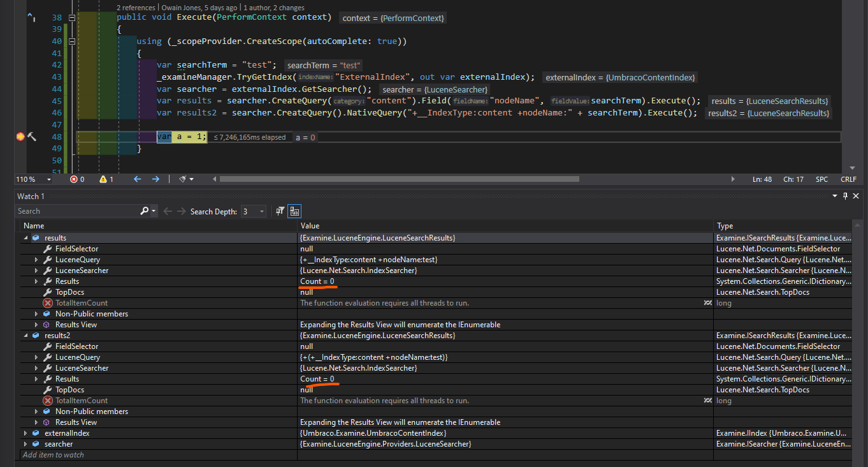
Task: Open the Watch 1 window position dropdown
Action: pos(836,196)
